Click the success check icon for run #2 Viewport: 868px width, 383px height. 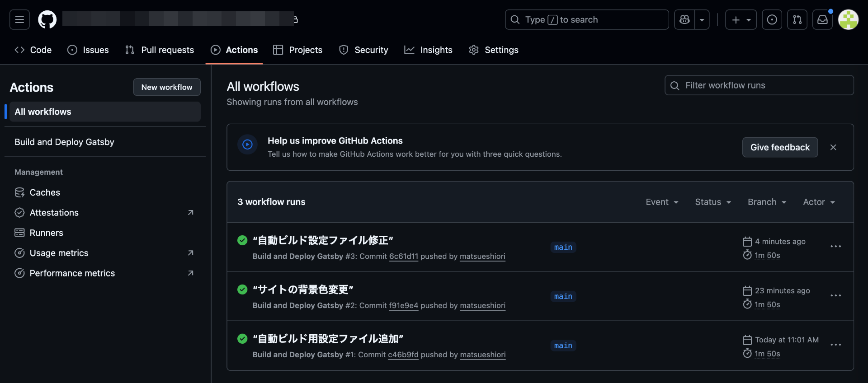(242, 290)
